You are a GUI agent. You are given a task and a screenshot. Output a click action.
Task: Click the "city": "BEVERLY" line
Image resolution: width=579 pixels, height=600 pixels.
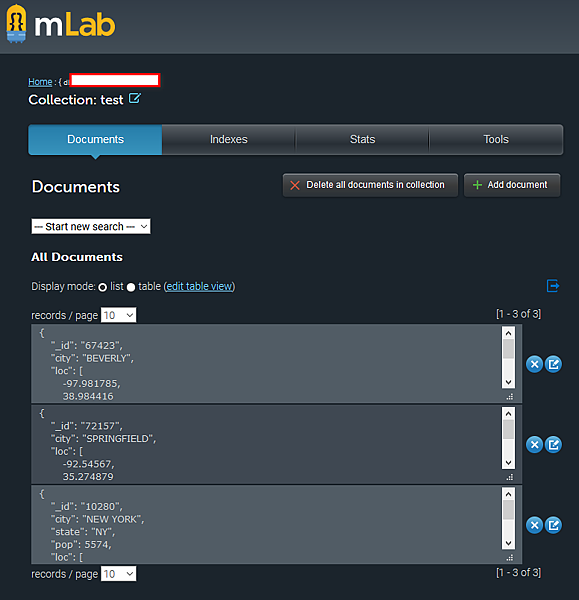pyautogui.click(x=92, y=358)
